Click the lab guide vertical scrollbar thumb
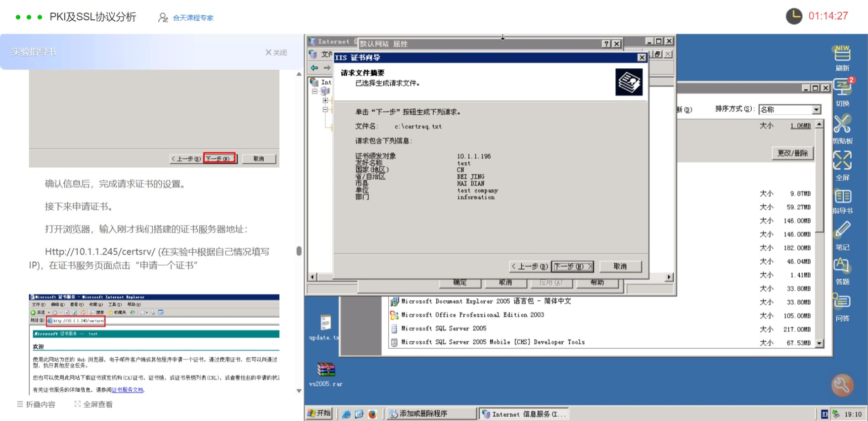The width and height of the screenshot is (868, 421). tap(299, 251)
